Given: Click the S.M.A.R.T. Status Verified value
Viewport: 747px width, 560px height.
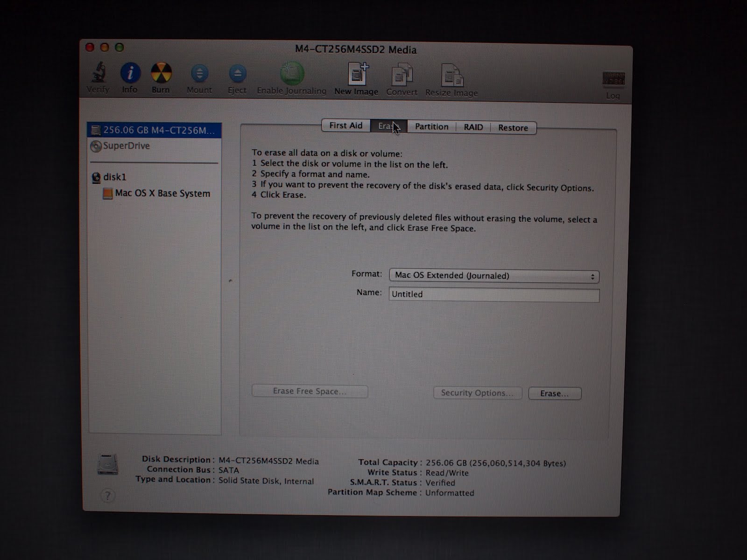Looking at the screenshot, I should [x=440, y=483].
